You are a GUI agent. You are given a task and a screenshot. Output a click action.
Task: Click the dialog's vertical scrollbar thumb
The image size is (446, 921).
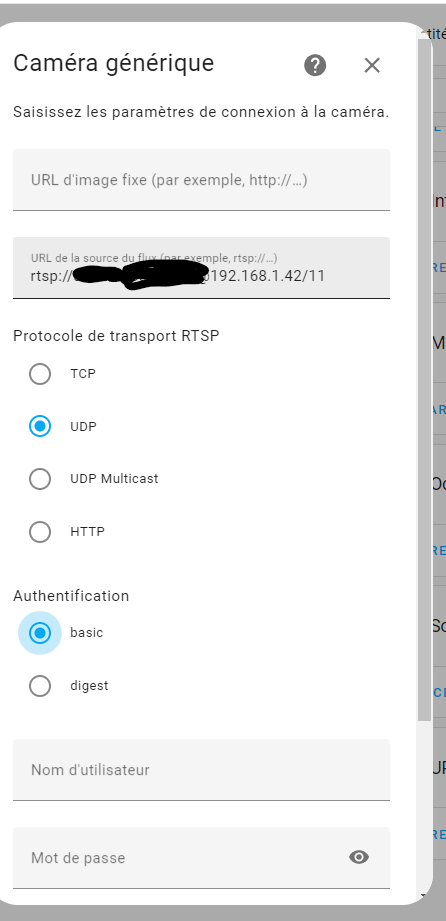(x=424, y=379)
